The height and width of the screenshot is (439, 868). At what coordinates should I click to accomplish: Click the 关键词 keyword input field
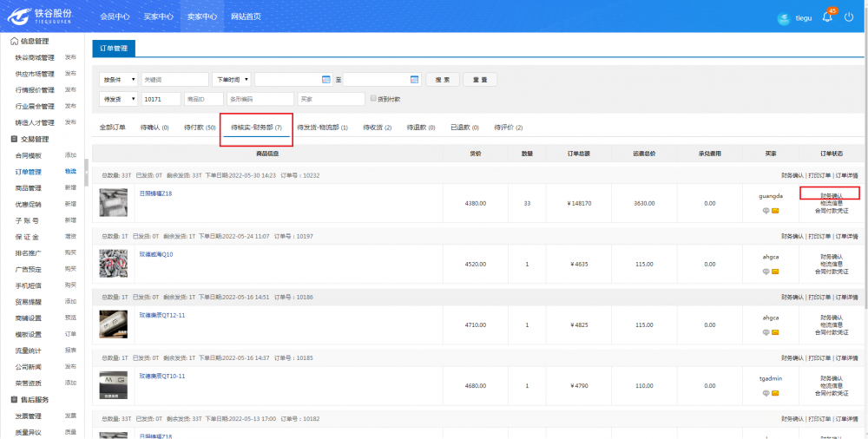(175, 79)
